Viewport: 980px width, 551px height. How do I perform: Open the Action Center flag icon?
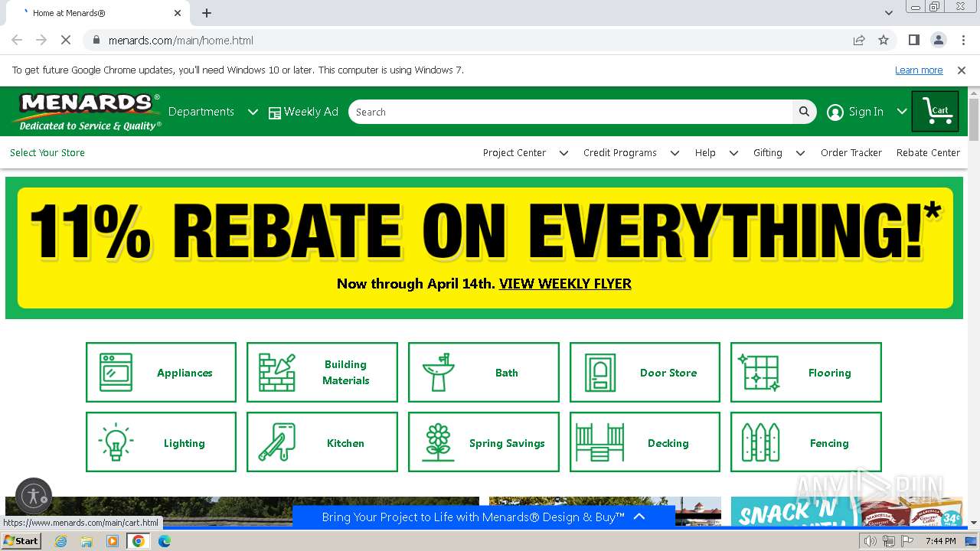point(907,541)
